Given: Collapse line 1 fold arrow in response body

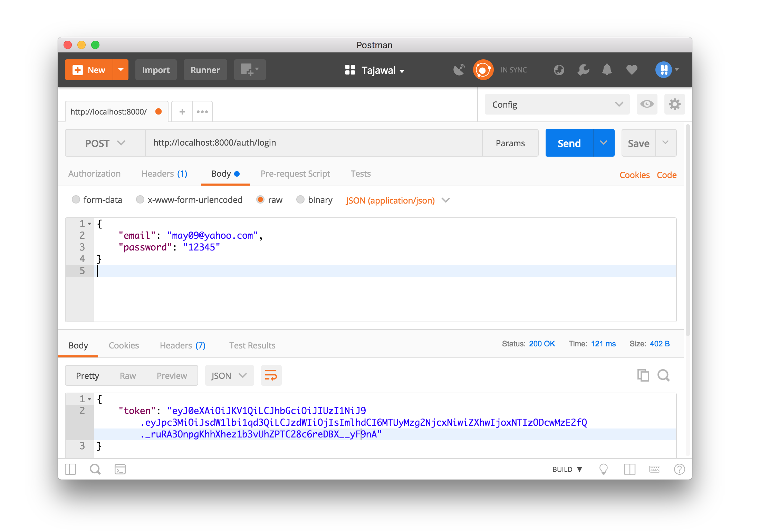Looking at the screenshot, I should pos(89,399).
